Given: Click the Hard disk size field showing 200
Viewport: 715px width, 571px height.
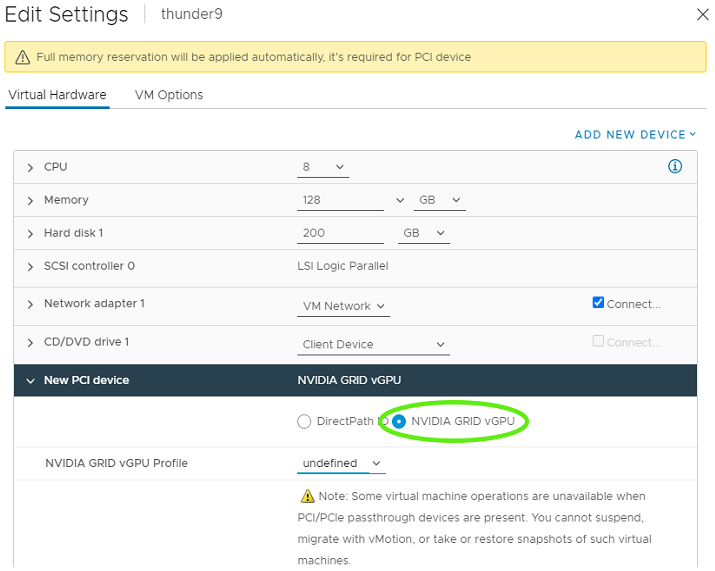Looking at the screenshot, I should (x=341, y=233).
